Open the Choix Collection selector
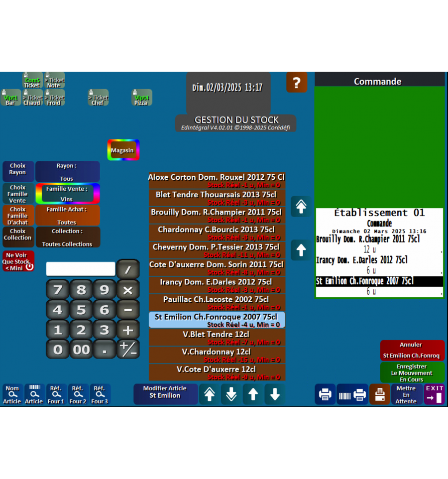Image resolution: width=448 pixels, height=479 pixels. (x=18, y=237)
